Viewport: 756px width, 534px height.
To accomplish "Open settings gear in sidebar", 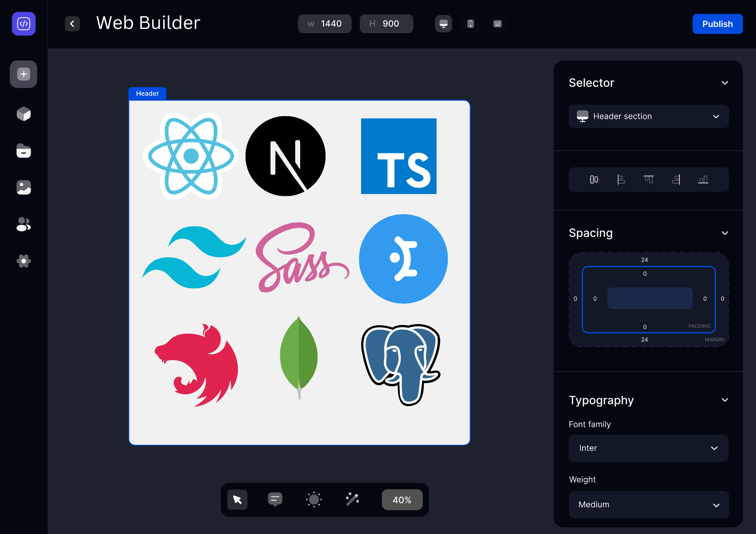I will [24, 261].
